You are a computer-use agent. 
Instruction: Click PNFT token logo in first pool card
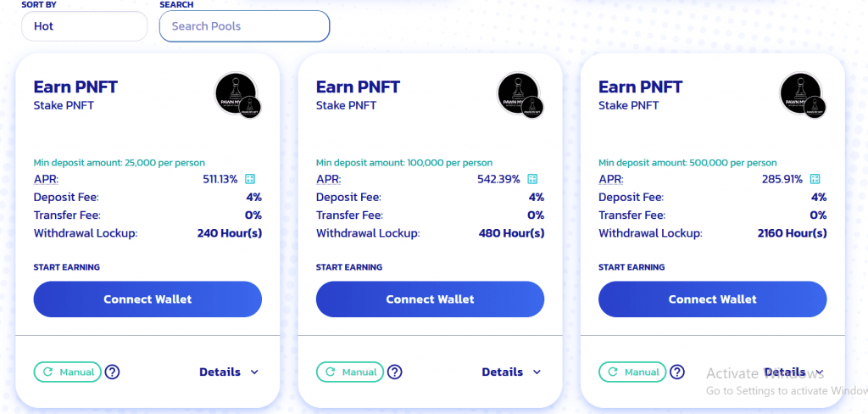[238, 95]
